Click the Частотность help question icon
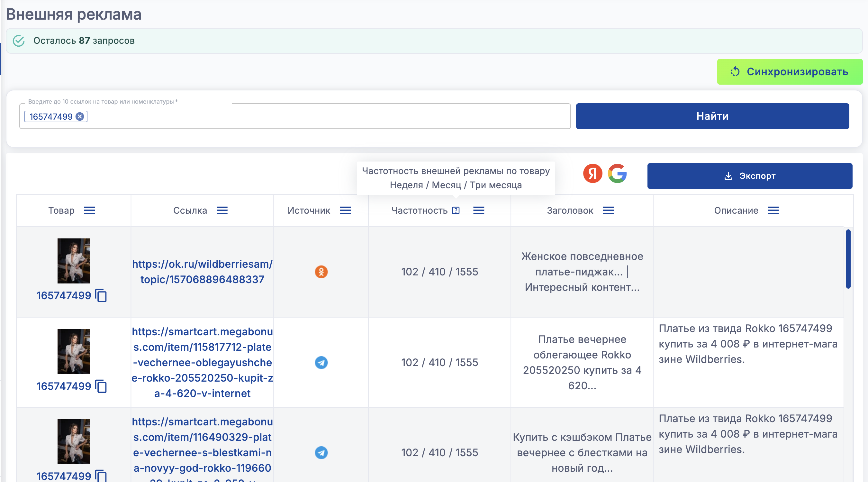This screenshot has height=482, width=868. click(x=456, y=210)
